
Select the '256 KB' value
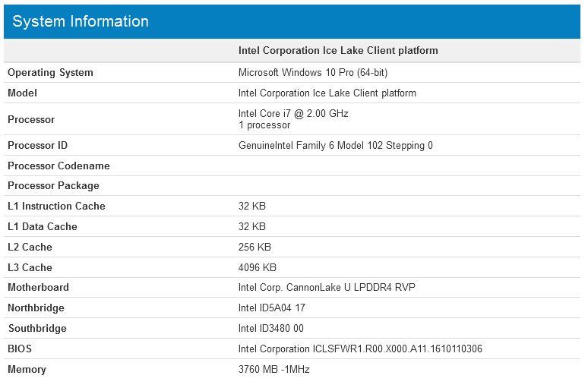point(254,247)
